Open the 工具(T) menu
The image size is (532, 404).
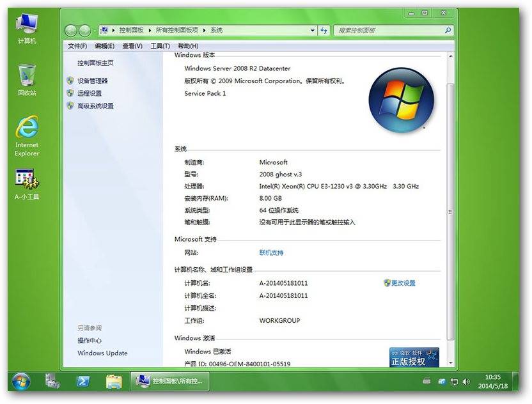tap(160, 46)
